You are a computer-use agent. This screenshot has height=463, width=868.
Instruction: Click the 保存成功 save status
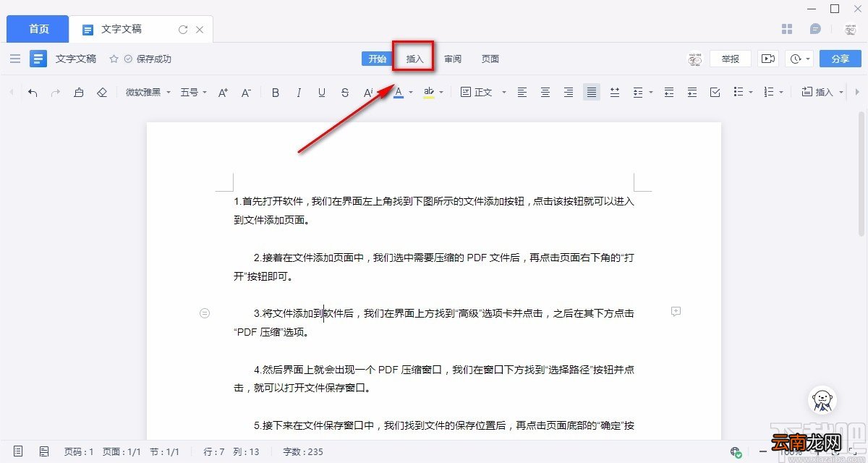(148, 59)
